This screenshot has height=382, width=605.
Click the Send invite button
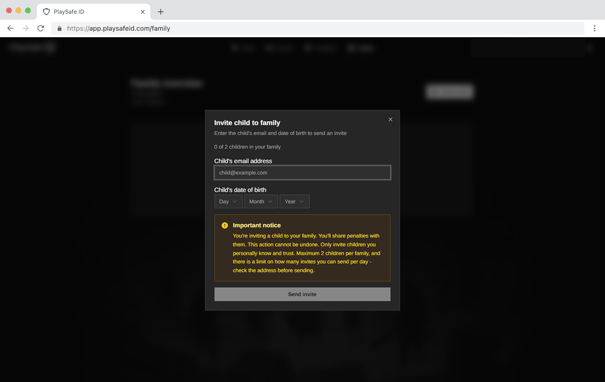point(302,294)
